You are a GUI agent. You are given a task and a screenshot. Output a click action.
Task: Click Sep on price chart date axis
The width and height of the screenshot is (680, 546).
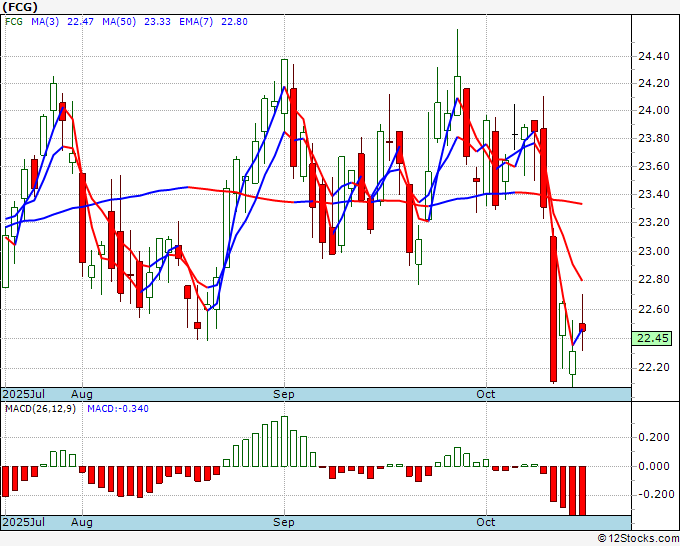coord(284,394)
